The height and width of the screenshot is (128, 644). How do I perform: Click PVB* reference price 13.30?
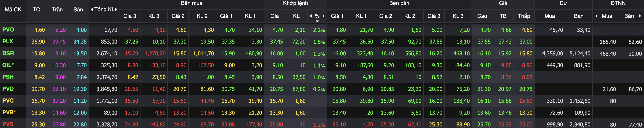[x=38, y=113]
